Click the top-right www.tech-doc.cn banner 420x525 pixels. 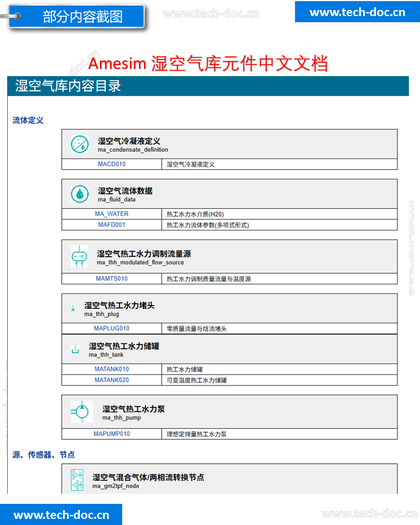(357, 12)
